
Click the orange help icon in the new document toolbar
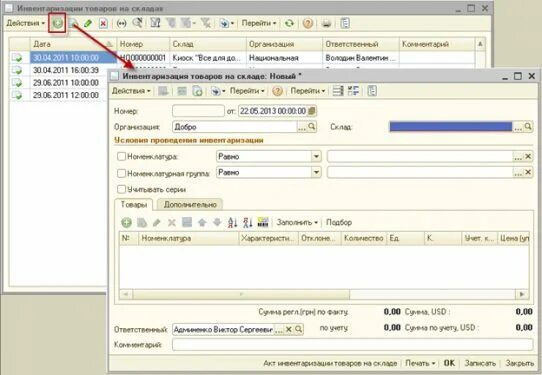(277, 91)
